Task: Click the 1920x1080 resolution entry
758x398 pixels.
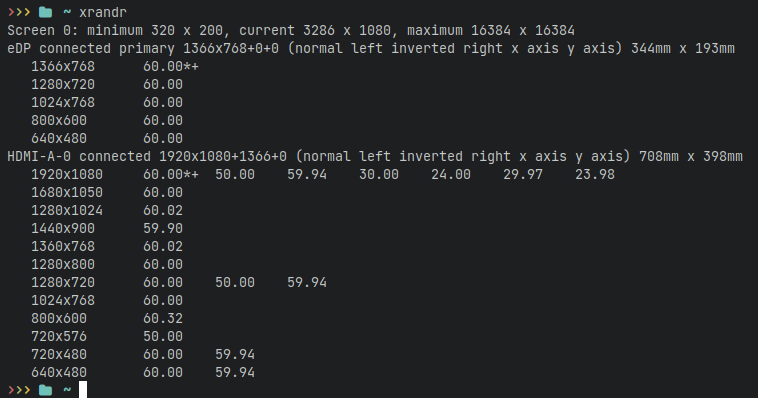Action: click(67, 174)
